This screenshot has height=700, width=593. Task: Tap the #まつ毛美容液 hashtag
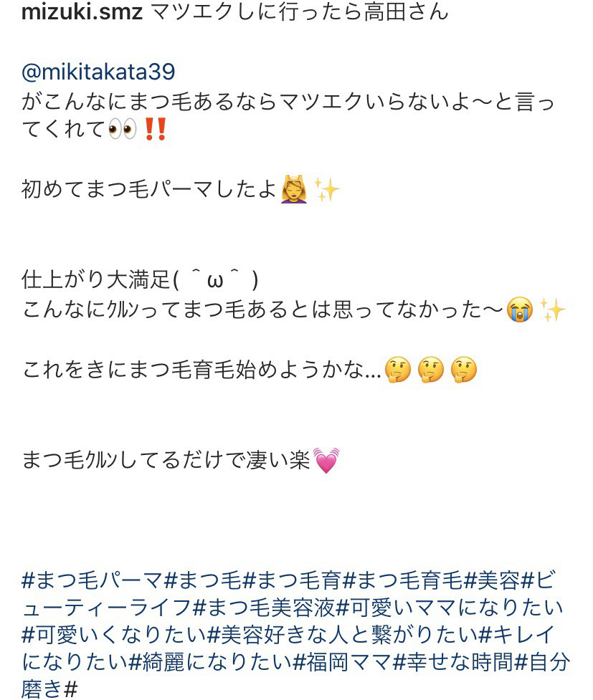point(264,608)
